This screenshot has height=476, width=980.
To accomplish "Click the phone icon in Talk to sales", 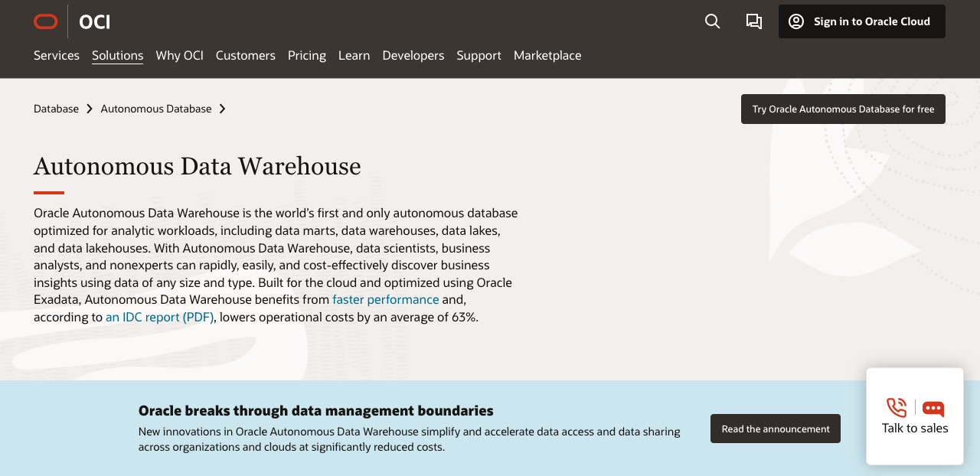I will [897, 408].
